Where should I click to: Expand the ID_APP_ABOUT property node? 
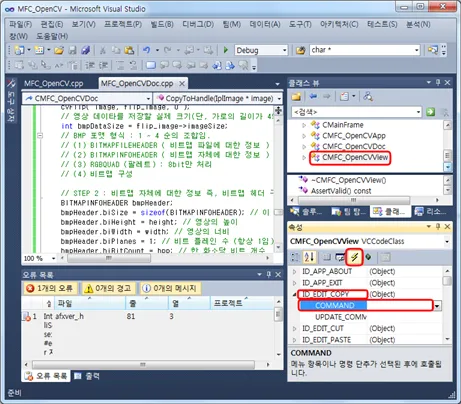[x=294, y=272]
